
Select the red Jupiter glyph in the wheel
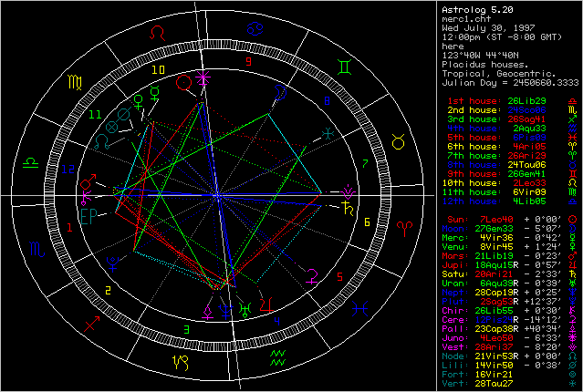(266, 304)
